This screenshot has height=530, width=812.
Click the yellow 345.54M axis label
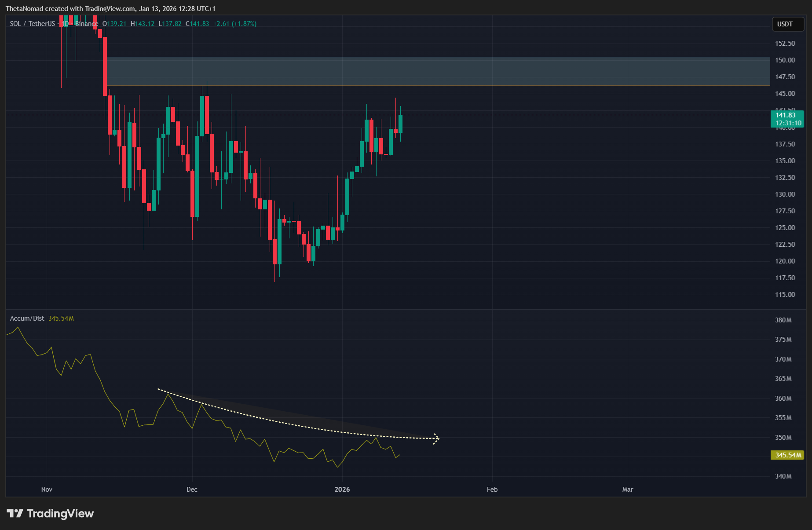(x=787, y=455)
